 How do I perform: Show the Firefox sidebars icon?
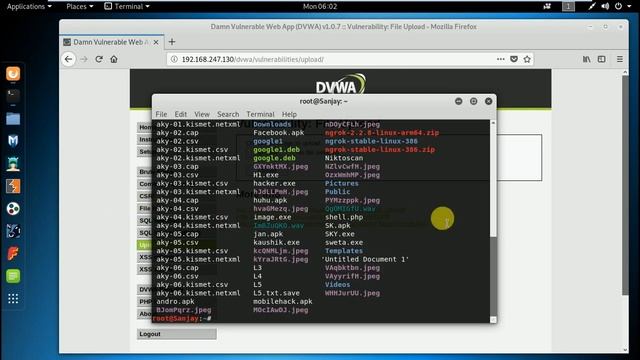pyautogui.click(x=602, y=59)
